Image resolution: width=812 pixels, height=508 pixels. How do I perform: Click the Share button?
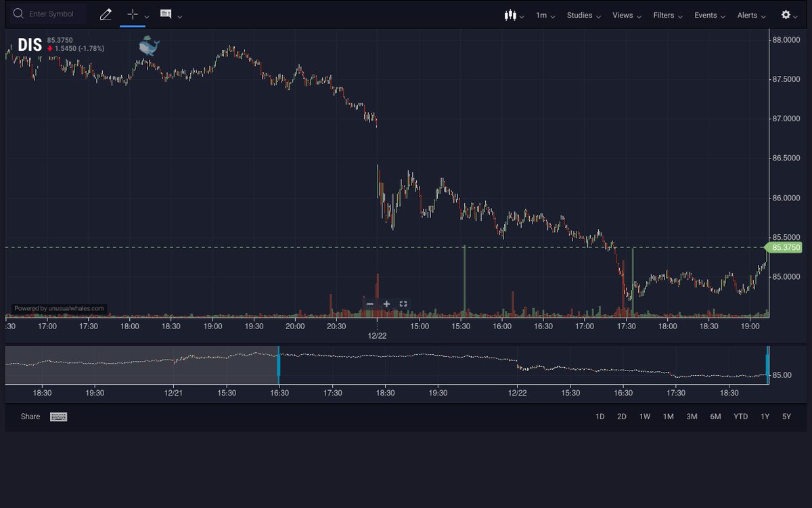pos(30,417)
